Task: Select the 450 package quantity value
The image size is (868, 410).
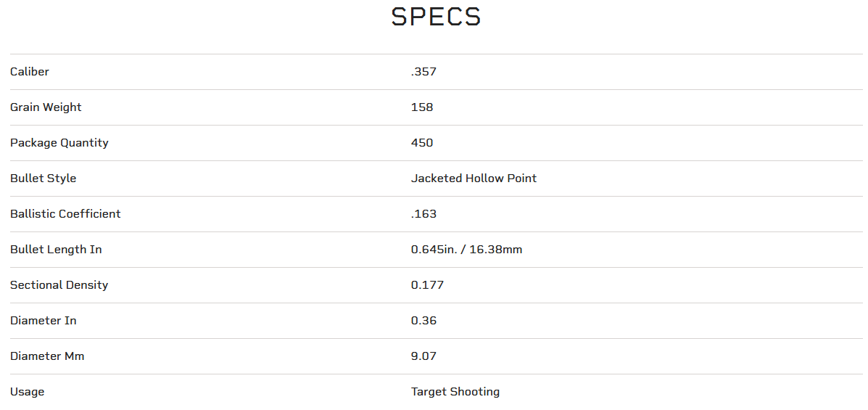Action: (422, 143)
